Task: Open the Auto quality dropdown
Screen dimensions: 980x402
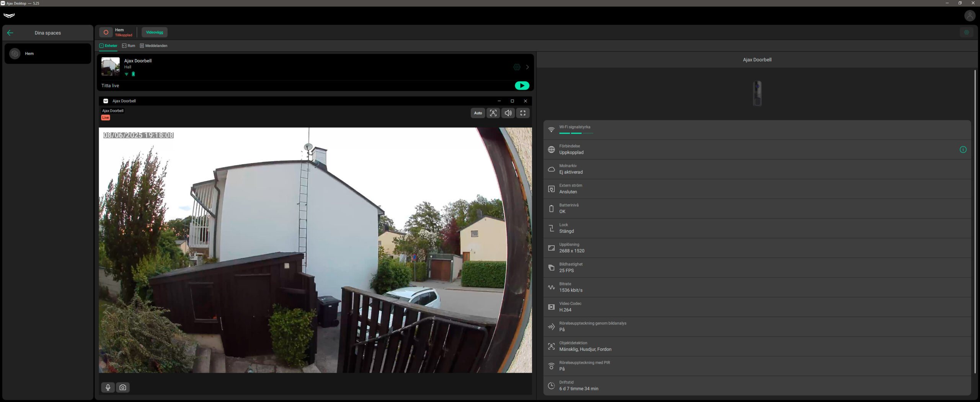Action: [x=478, y=113]
